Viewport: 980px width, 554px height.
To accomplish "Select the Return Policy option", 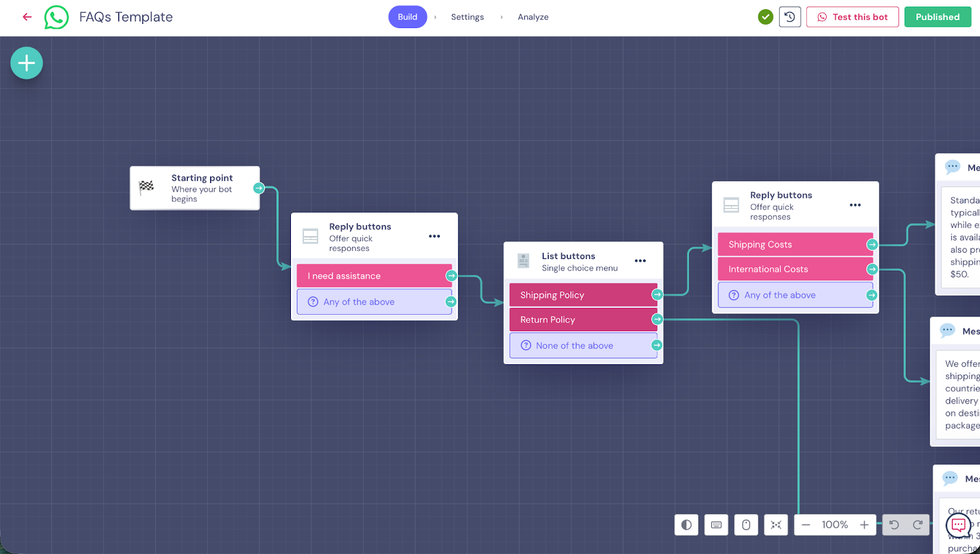I will [583, 320].
